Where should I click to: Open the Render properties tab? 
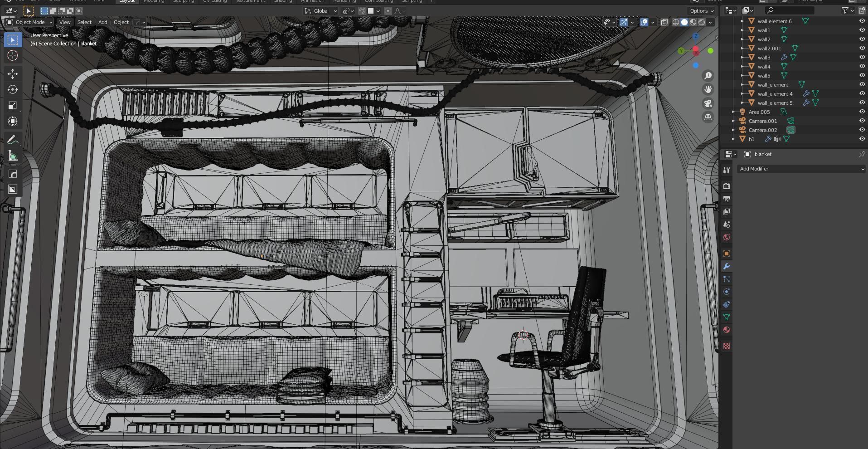(727, 186)
